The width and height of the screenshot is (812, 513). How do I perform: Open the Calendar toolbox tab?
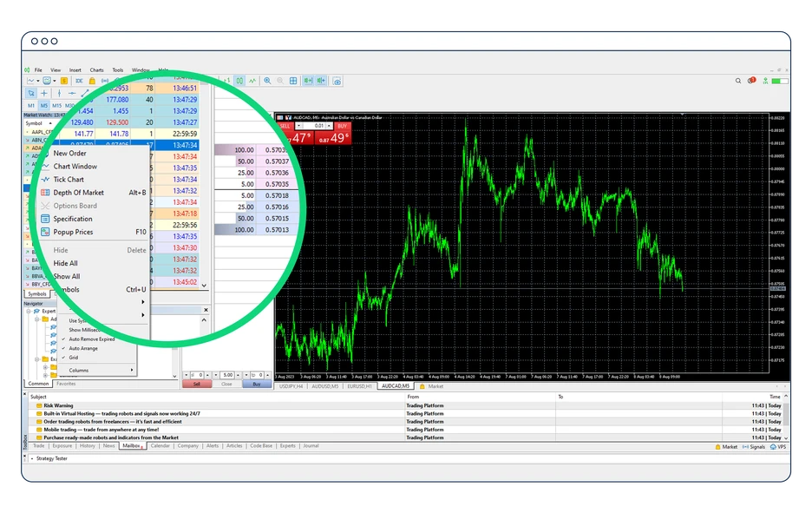tap(160, 445)
